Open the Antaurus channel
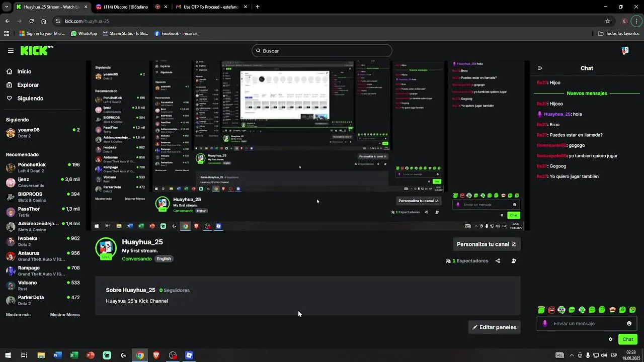Image resolution: width=644 pixels, height=362 pixels. [43, 256]
